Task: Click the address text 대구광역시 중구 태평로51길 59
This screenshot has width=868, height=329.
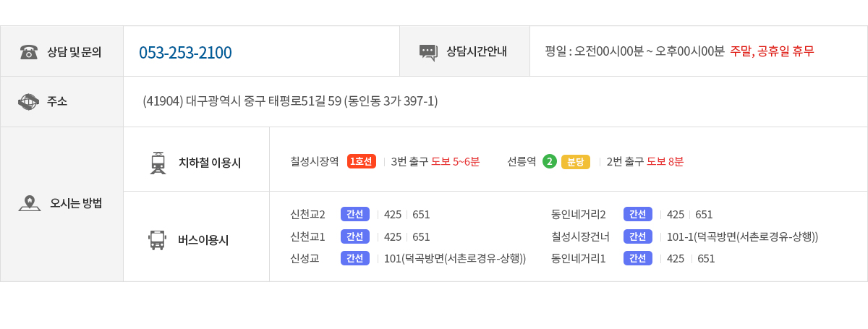Action: pyautogui.click(x=263, y=101)
